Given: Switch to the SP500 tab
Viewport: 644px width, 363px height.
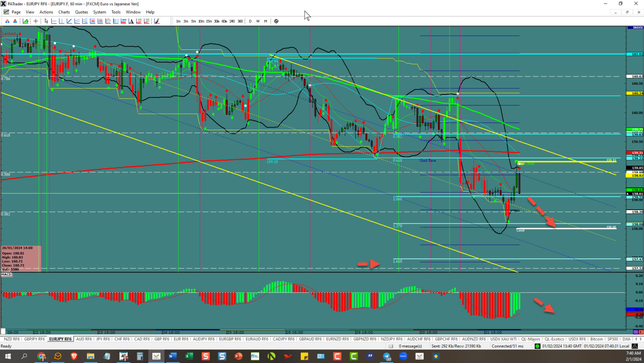Looking at the screenshot, I should click(x=613, y=339).
